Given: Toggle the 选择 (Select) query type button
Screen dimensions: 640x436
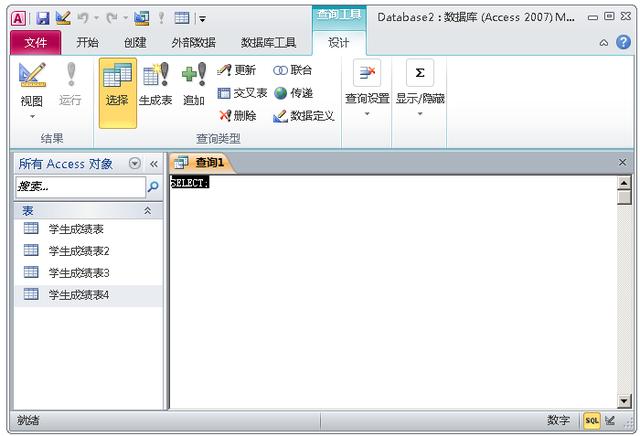Looking at the screenshot, I should (x=117, y=85).
